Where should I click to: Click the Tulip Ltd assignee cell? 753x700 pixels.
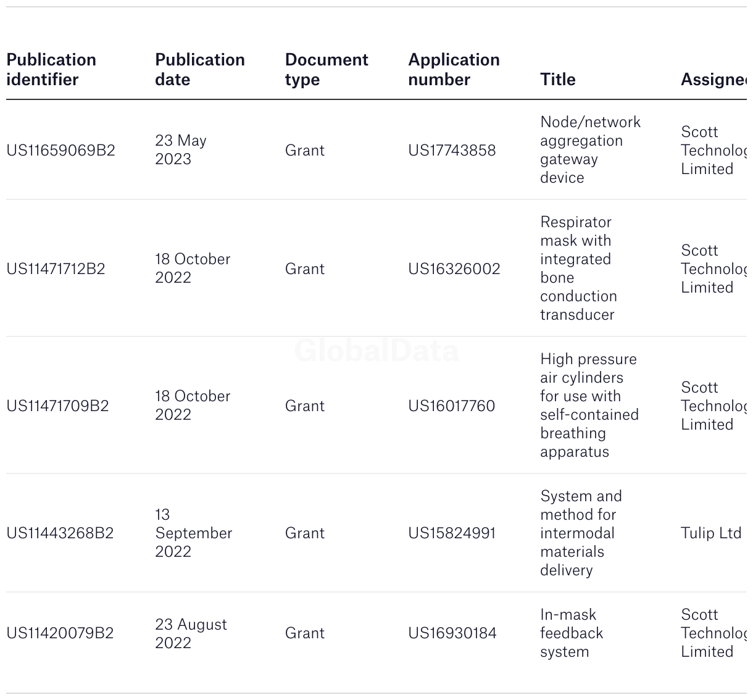(x=710, y=533)
